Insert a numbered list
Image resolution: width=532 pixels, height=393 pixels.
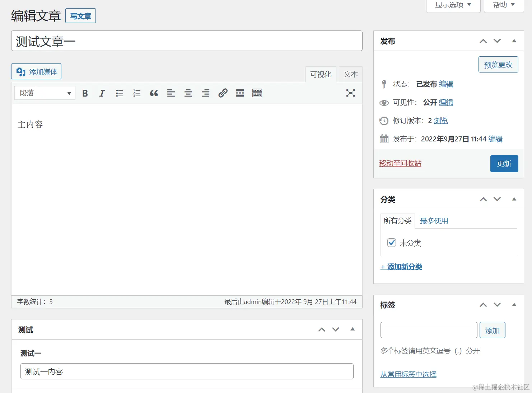tap(137, 93)
